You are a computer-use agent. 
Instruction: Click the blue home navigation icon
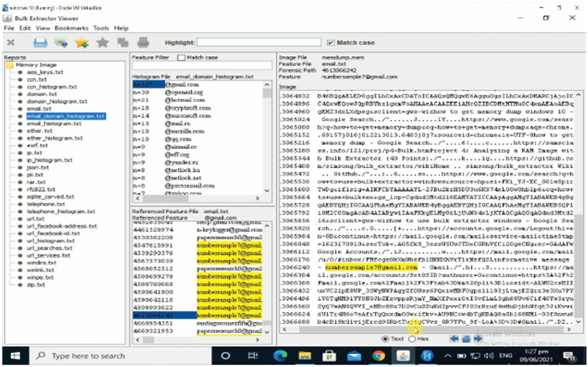click(466, 339)
